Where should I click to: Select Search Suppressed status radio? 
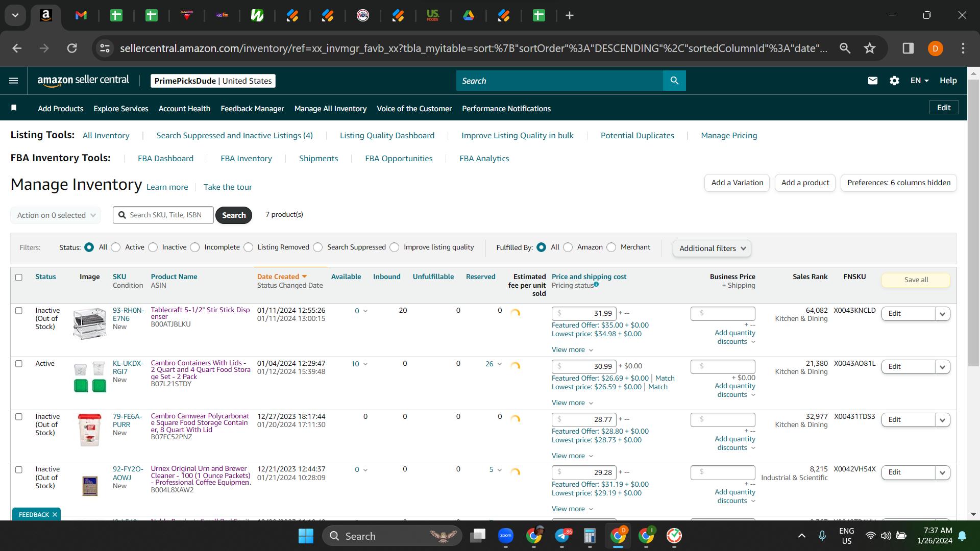tap(318, 247)
